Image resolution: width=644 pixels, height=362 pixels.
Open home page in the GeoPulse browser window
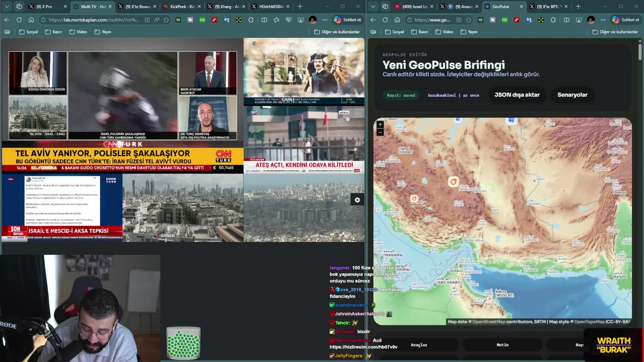397,20
